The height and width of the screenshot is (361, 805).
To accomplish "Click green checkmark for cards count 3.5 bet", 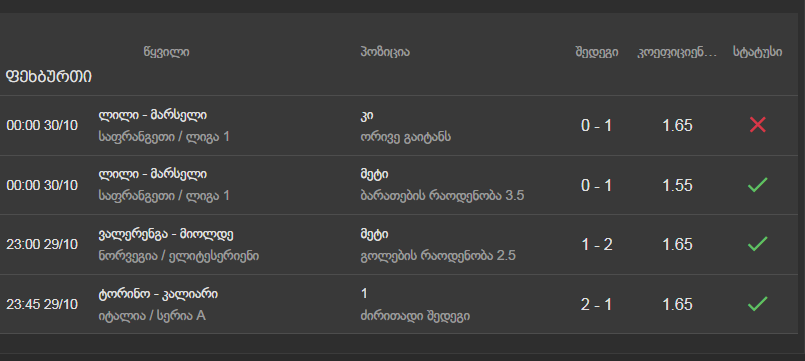I will click(x=757, y=184).
